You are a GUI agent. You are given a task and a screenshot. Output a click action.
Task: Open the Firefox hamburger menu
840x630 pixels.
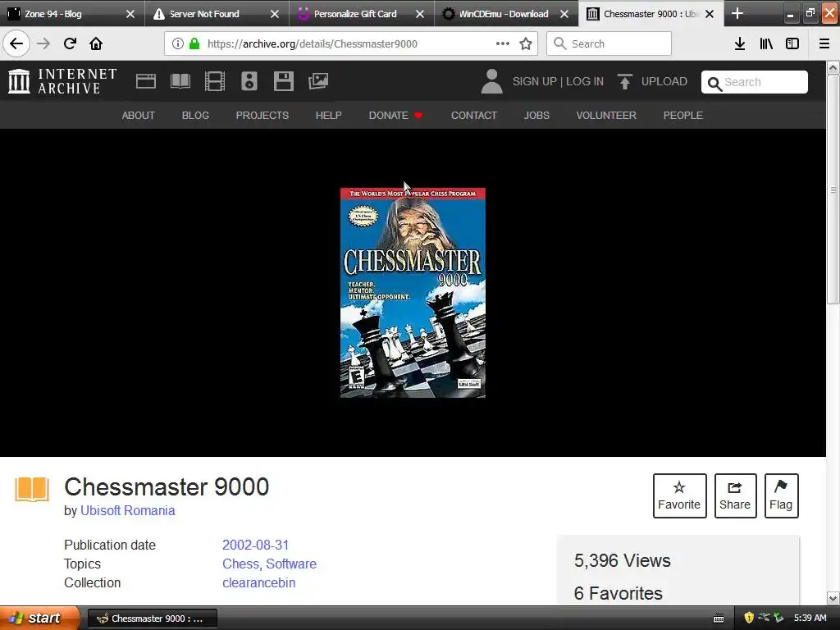tap(824, 43)
